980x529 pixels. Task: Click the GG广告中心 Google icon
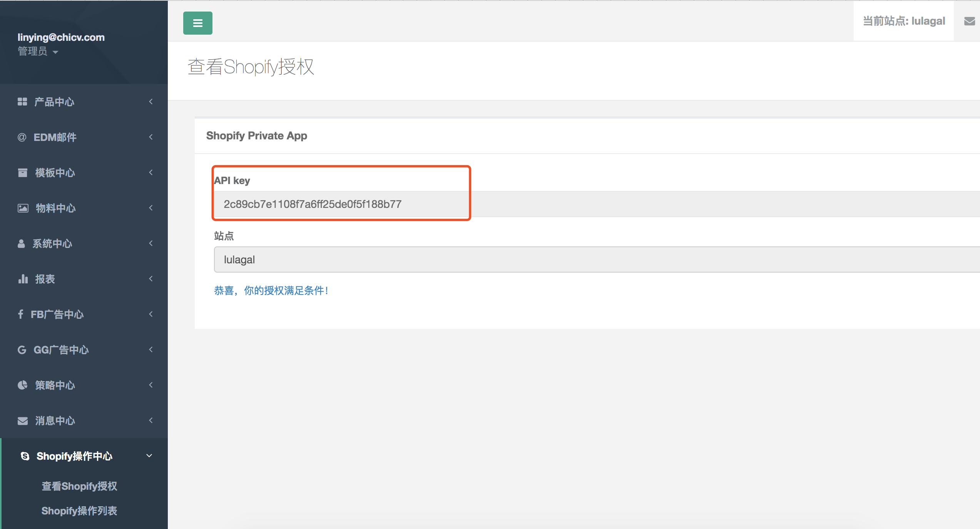(22, 350)
